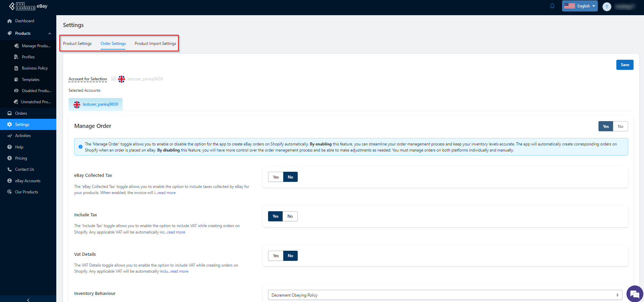Viewport: 644px width, 302px height.
Task: Set Manage Order to No
Action: point(620,127)
